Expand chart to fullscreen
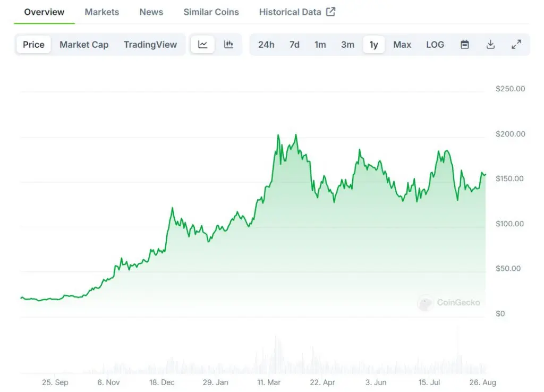Image resolution: width=544 pixels, height=392 pixels. pyautogui.click(x=516, y=45)
